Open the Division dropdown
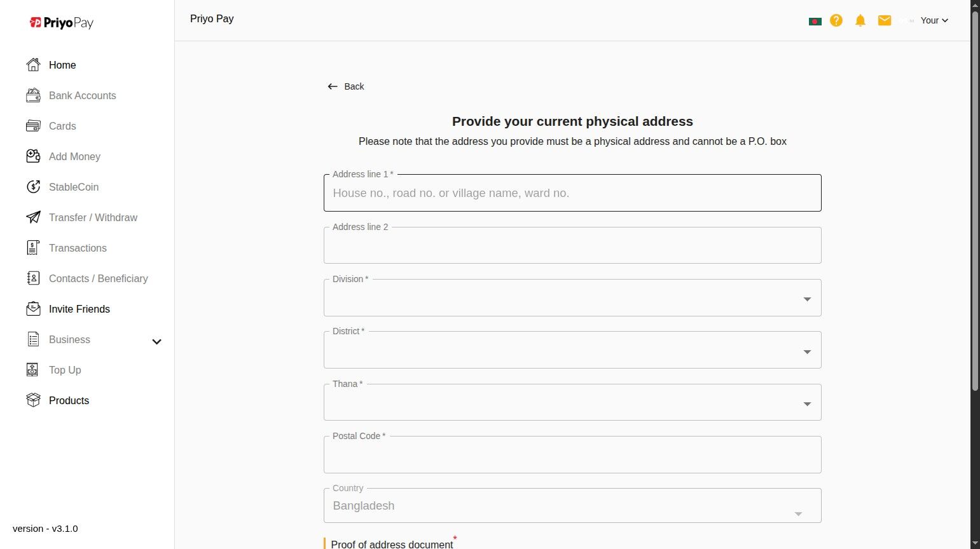980x549 pixels. pyautogui.click(x=572, y=299)
